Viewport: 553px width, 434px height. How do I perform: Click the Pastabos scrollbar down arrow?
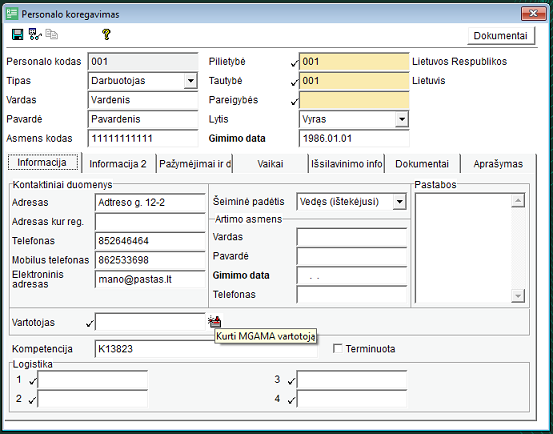click(x=518, y=296)
